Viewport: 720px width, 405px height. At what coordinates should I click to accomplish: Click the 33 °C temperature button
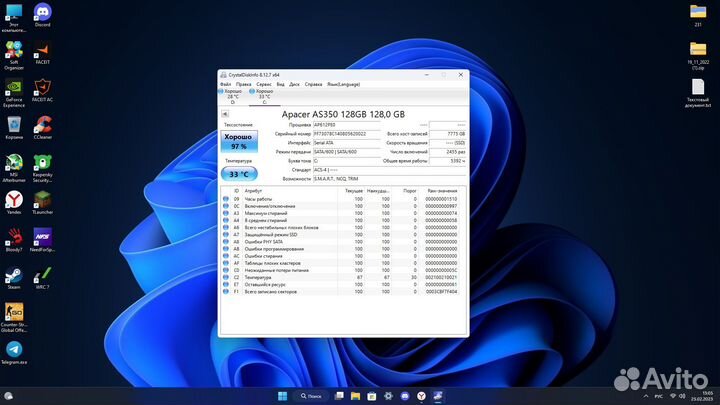point(238,173)
